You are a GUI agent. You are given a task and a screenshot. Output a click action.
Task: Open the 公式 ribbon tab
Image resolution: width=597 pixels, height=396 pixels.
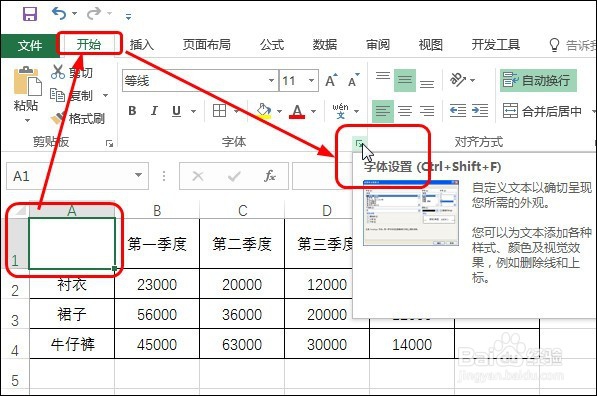(x=272, y=45)
